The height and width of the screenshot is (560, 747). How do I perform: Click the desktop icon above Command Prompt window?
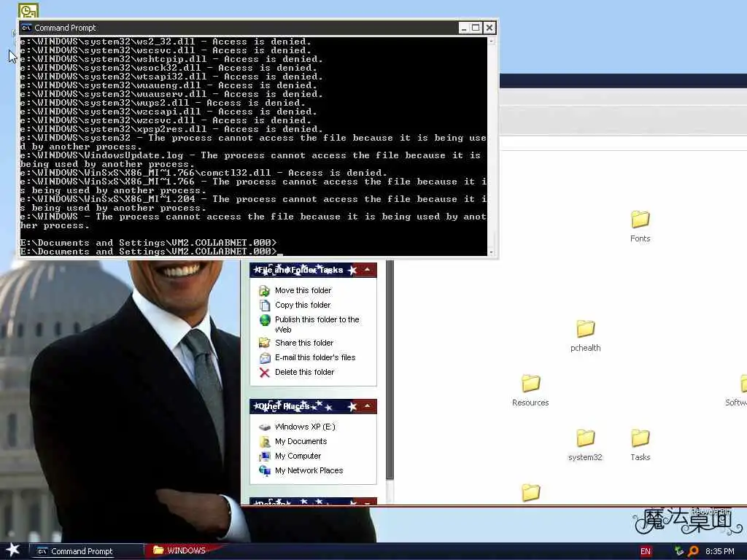[x=28, y=10]
